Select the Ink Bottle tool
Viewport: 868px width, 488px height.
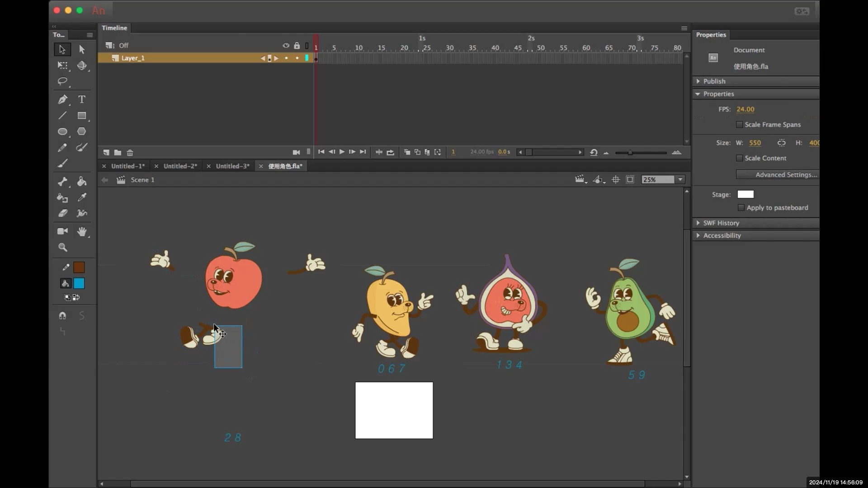[62, 197]
